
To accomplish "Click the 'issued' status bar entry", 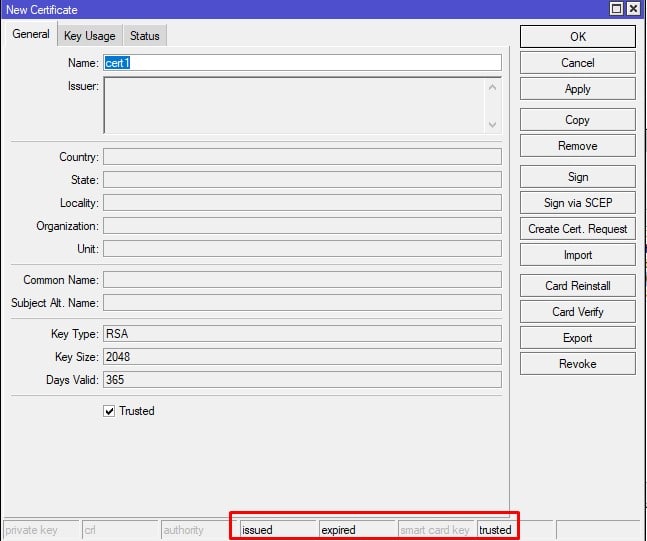I will coord(278,530).
